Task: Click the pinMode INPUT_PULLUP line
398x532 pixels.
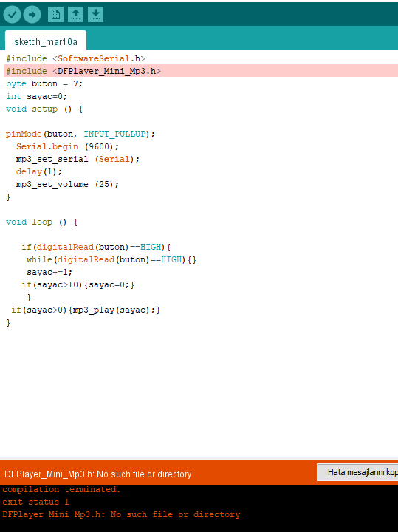Action: point(80,134)
